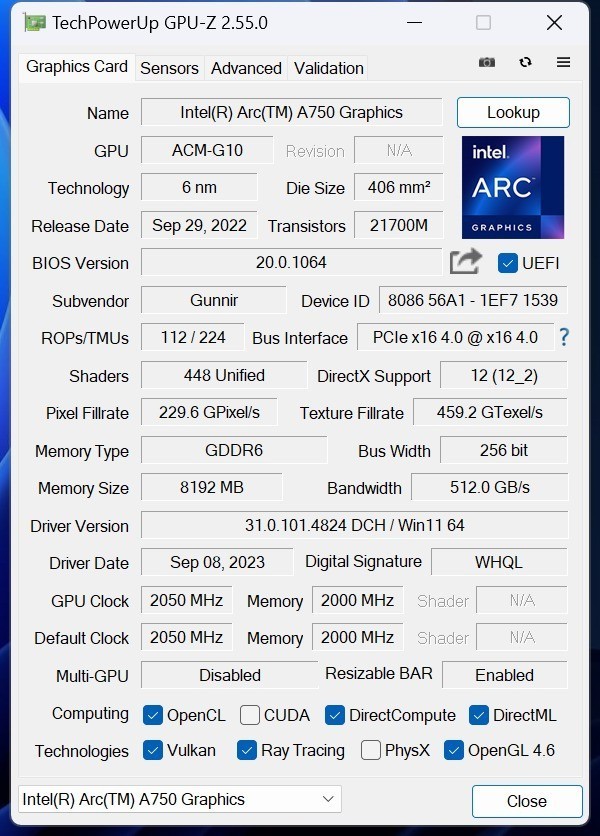
Task: Click the Driver Version field 31.0.101.4824
Action: tap(355, 525)
